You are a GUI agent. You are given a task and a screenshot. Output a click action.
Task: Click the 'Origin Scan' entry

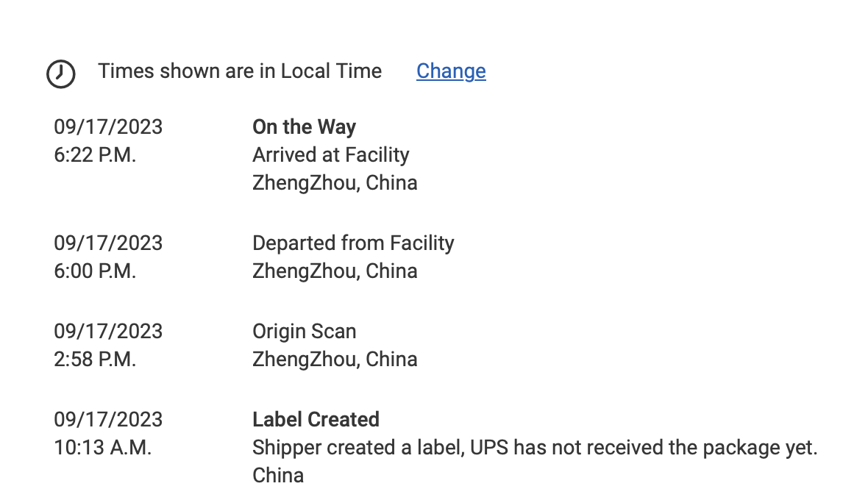click(x=305, y=332)
